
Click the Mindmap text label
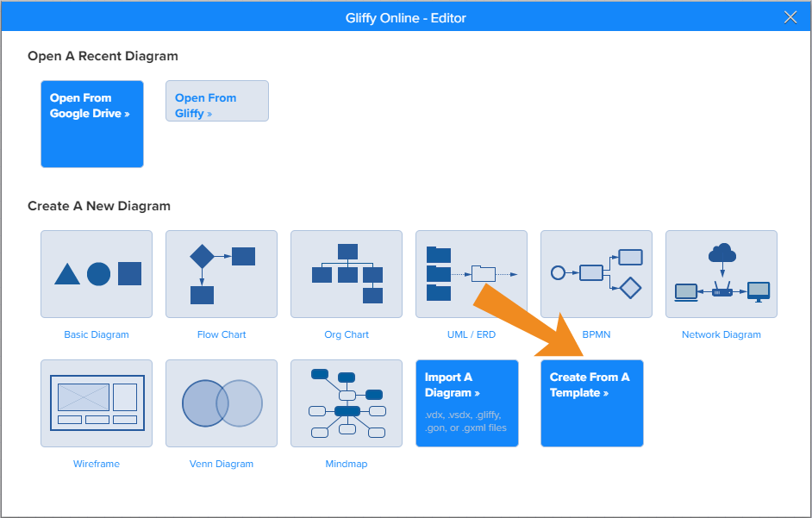click(x=347, y=464)
